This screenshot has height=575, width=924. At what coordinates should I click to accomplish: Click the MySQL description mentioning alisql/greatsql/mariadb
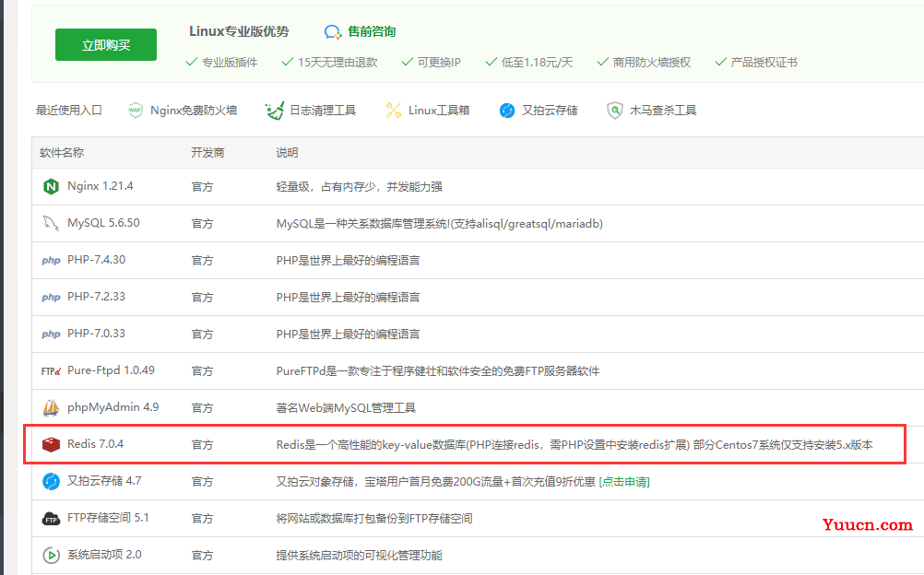point(440,224)
